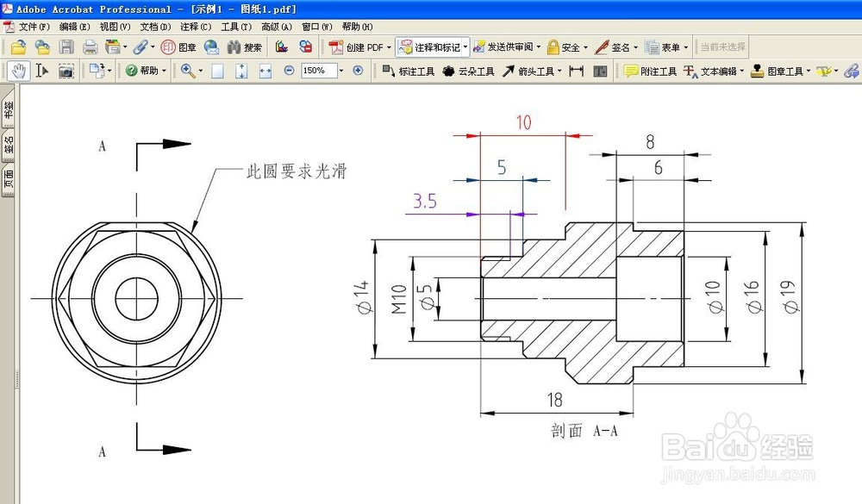Select the 附注工具 sticky note tool
Viewport: 862px width, 504px height.
(x=650, y=71)
